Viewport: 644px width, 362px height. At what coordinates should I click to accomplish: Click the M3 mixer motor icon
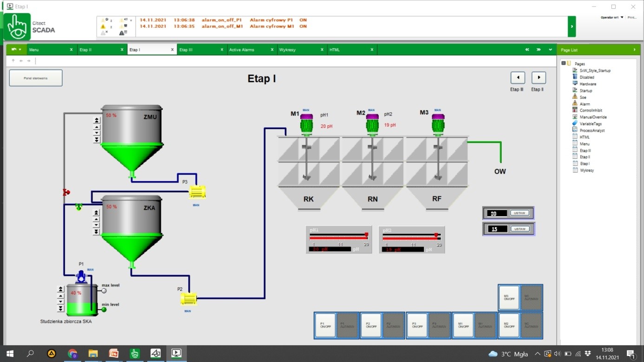click(437, 123)
